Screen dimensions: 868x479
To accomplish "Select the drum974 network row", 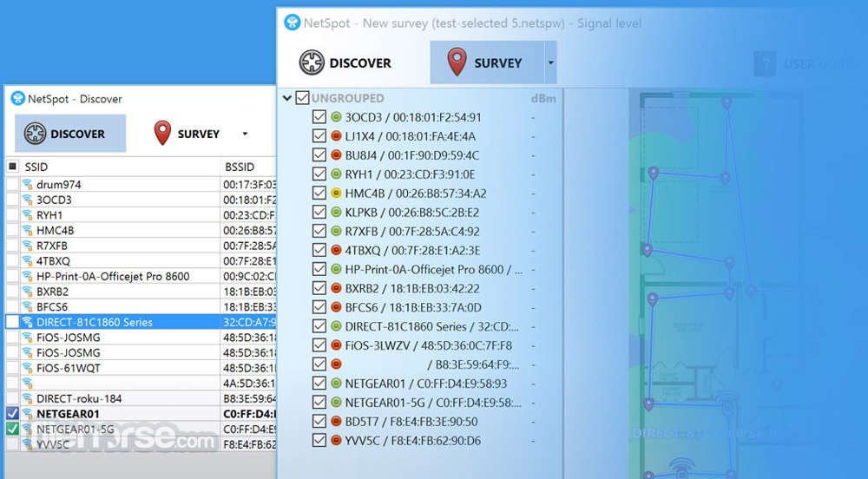I will pyautogui.click(x=141, y=184).
